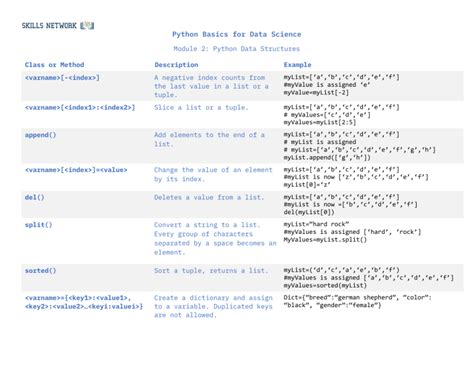The image size is (474, 365).
Task: Click the example line 'myValues=myList[2:5]'
Action: (x=320, y=122)
